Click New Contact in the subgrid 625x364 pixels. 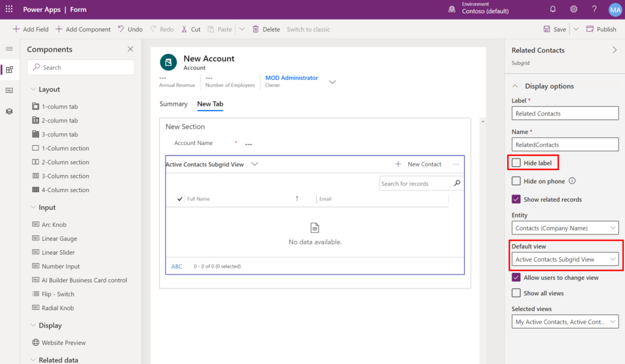point(418,164)
